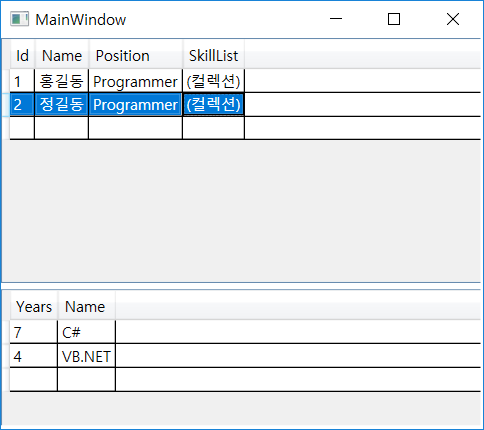Click Name column header in skills grid
This screenshot has height=430, width=484.
(87, 306)
